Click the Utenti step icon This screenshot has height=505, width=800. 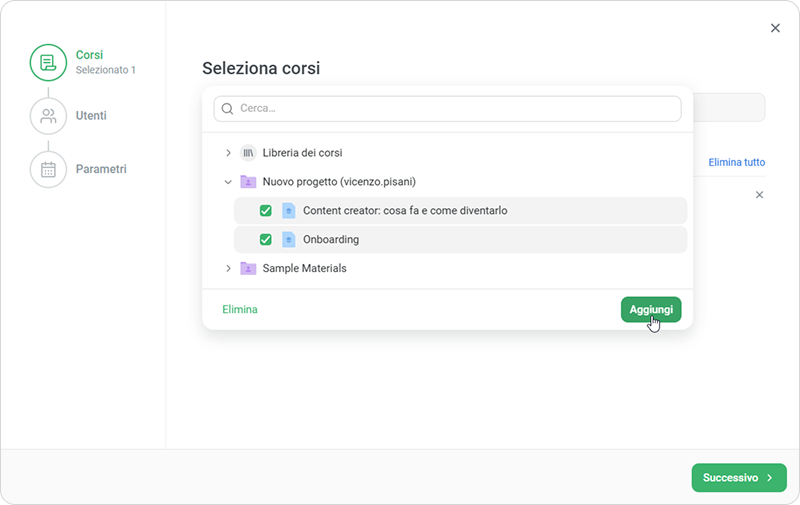coord(48,116)
